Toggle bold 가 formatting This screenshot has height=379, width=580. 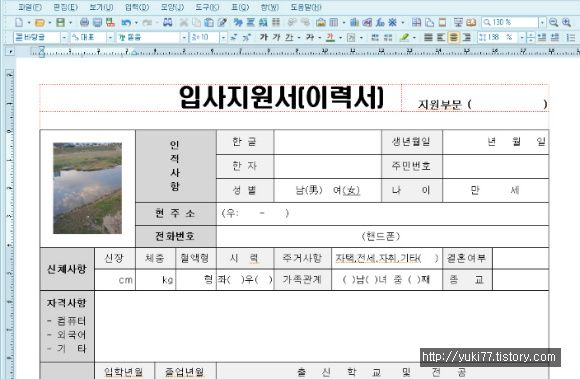(264, 37)
